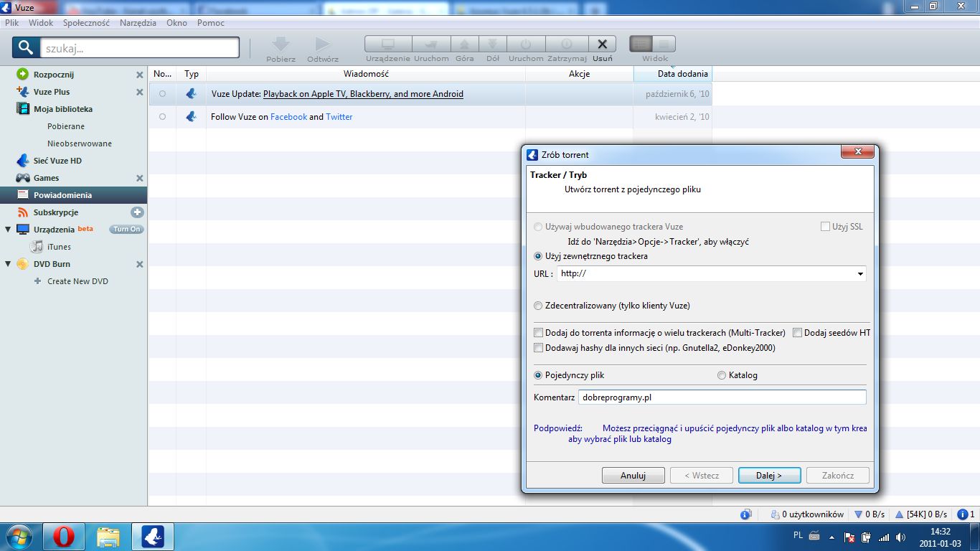Open the Społeczność menu
Image resolution: width=980 pixels, height=551 pixels.
pyautogui.click(x=86, y=23)
